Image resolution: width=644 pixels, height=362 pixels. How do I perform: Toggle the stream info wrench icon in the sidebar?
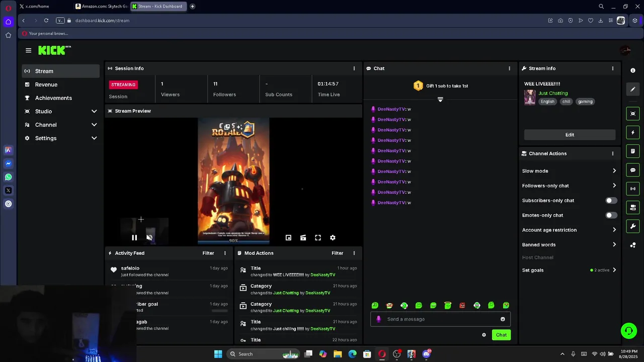(x=633, y=226)
